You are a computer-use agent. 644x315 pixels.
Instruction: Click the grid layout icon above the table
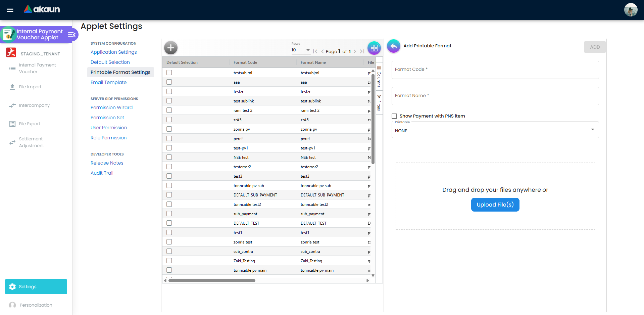coord(374,48)
